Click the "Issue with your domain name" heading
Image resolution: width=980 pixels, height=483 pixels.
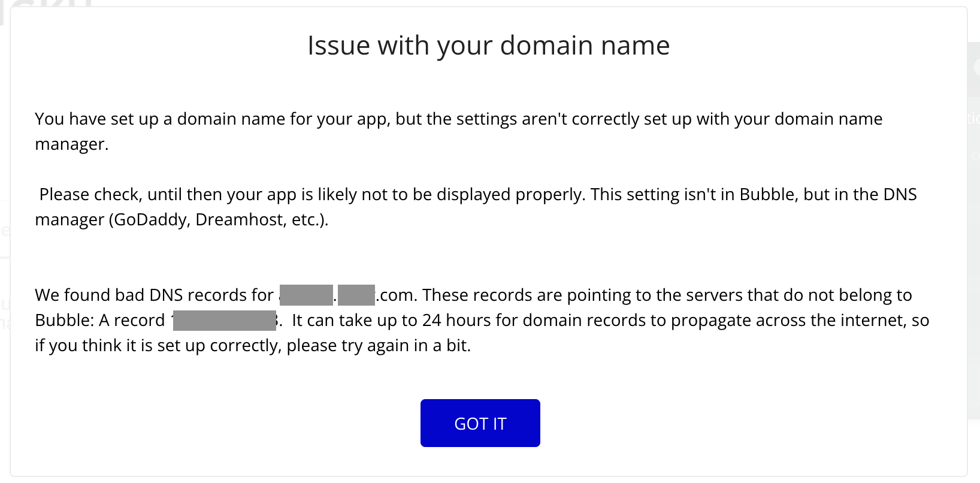tap(488, 46)
